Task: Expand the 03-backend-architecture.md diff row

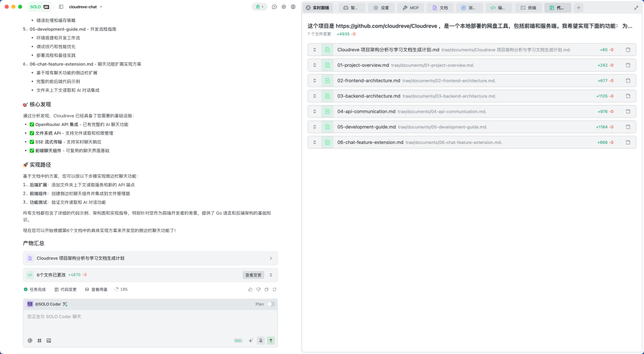Action: click(315, 96)
